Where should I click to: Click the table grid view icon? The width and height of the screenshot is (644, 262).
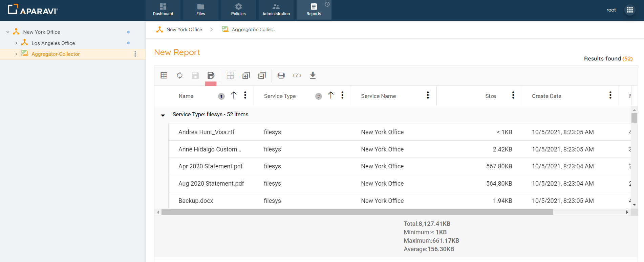pyautogui.click(x=164, y=75)
